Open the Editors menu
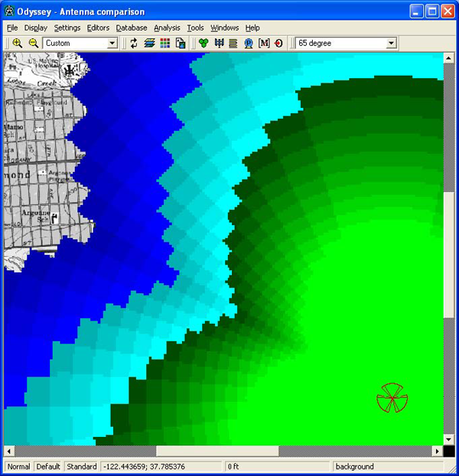Image resolution: width=459 pixels, height=476 pixels. (x=98, y=28)
